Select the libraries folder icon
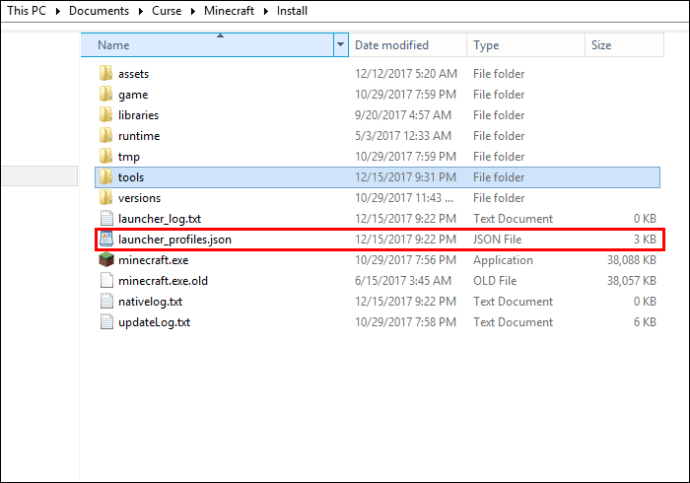The height and width of the screenshot is (483, 690). point(107,115)
